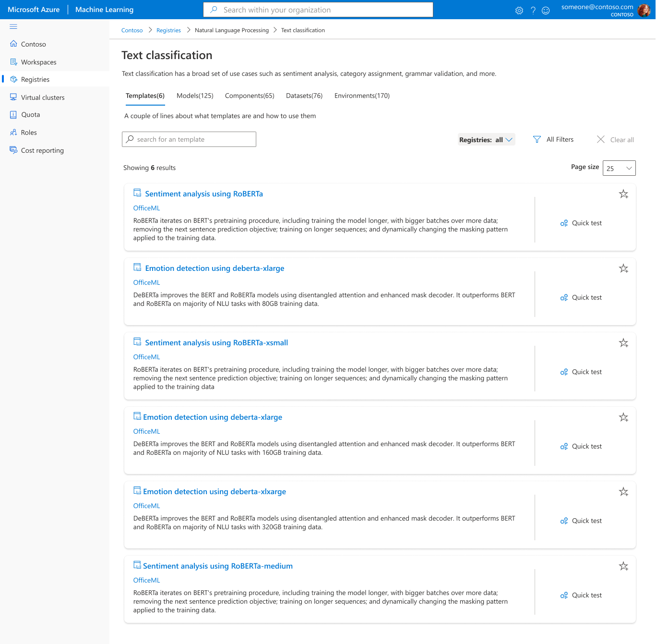Viewport: 657px width, 644px height.
Task: Open the Page size 25 dropdown
Action: click(x=619, y=168)
